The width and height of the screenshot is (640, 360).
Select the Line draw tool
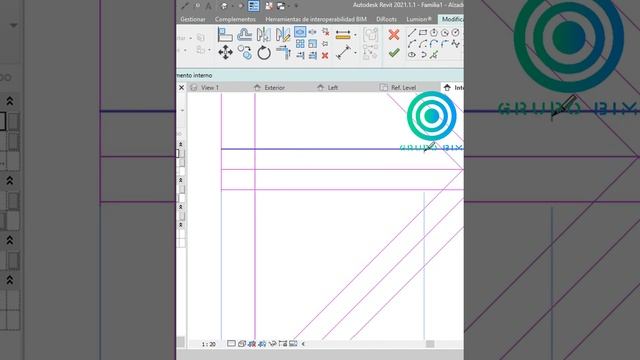pyautogui.click(x=412, y=33)
